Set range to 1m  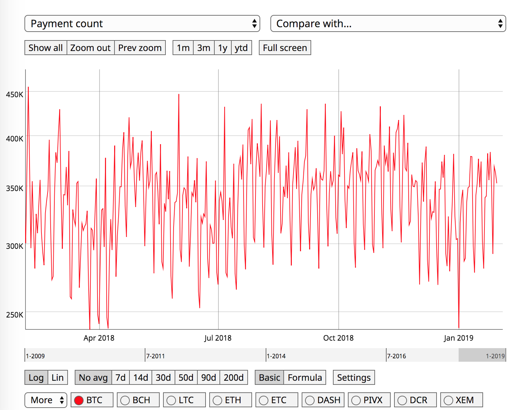pyautogui.click(x=183, y=48)
